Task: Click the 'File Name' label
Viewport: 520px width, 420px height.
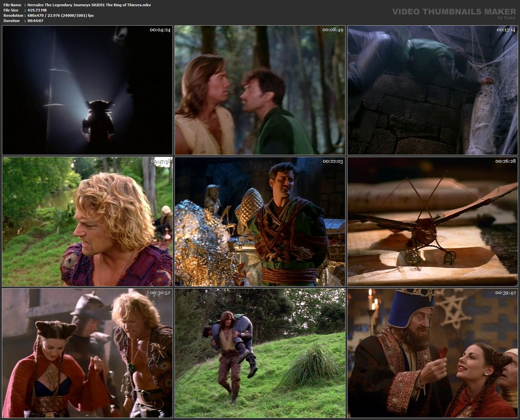Action: click(12, 5)
